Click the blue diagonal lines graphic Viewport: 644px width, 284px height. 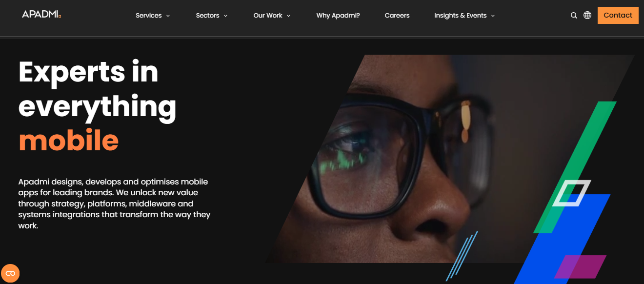(462, 256)
